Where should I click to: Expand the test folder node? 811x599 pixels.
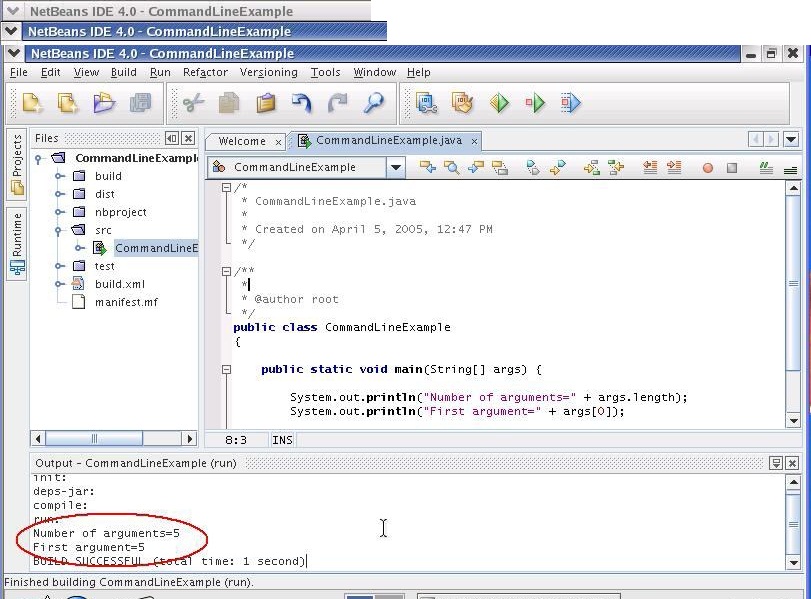click(x=60, y=266)
